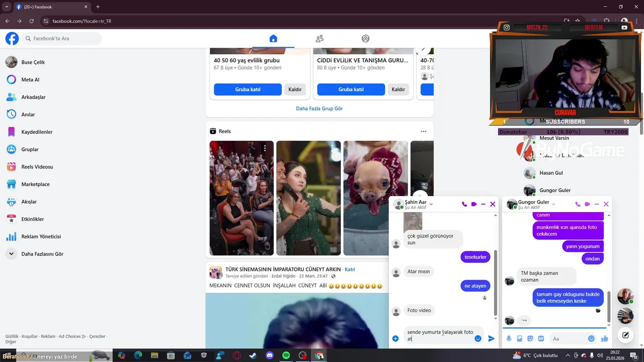The image size is (644, 362).
Task: Remove 40 50 60 yaş evlilik grubu suggestion
Action: coord(295,89)
